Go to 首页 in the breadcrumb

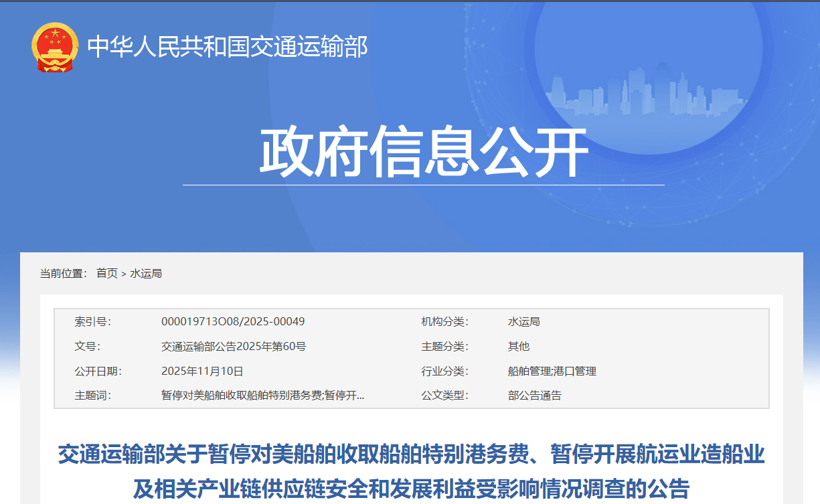106,273
